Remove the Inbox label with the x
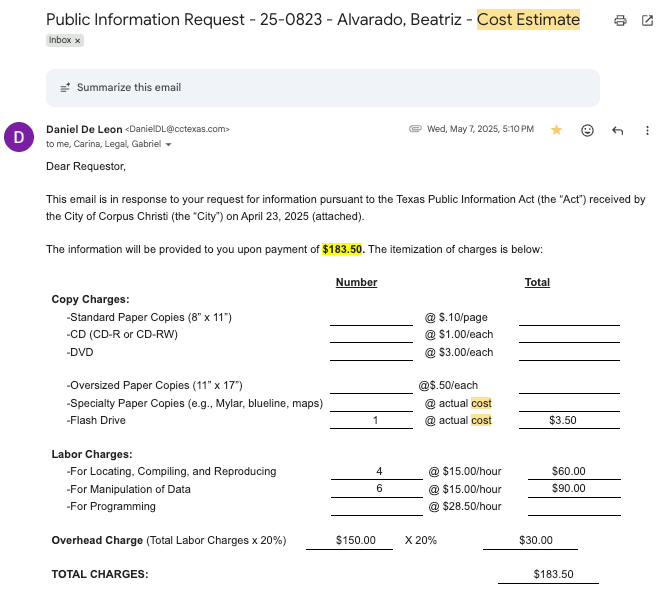The width and height of the screenshot is (667, 611). 78,41
